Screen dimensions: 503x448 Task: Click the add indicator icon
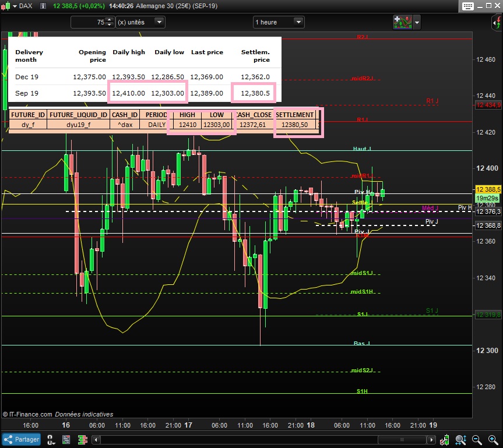(403, 22)
